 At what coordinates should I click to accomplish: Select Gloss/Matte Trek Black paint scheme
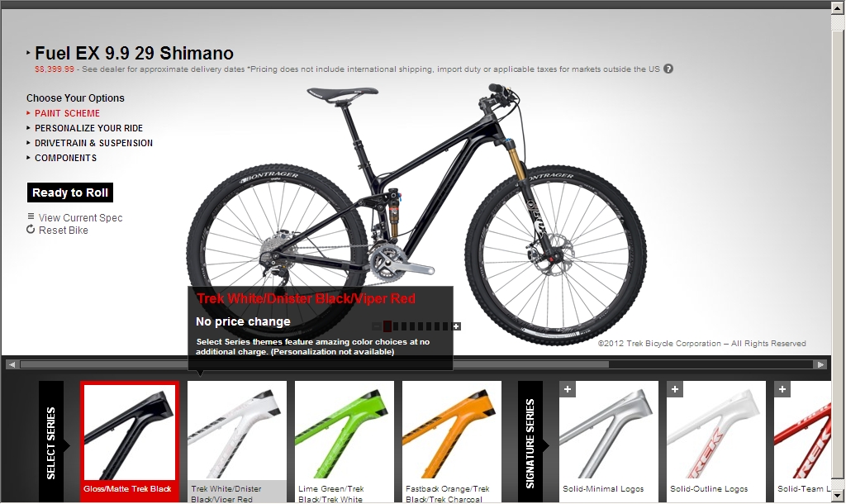130,441
